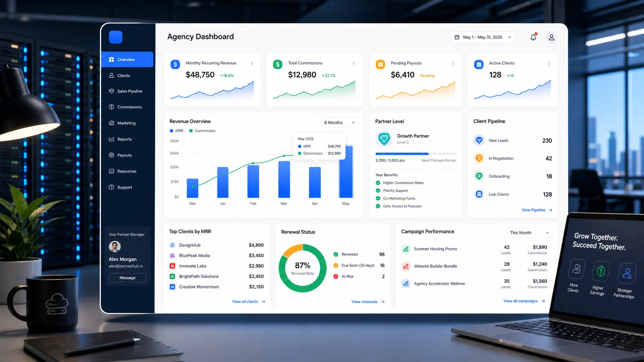The image size is (644, 362).
Task: Open Monthly Recurring Revenue card options menu
Action: pos(252,64)
